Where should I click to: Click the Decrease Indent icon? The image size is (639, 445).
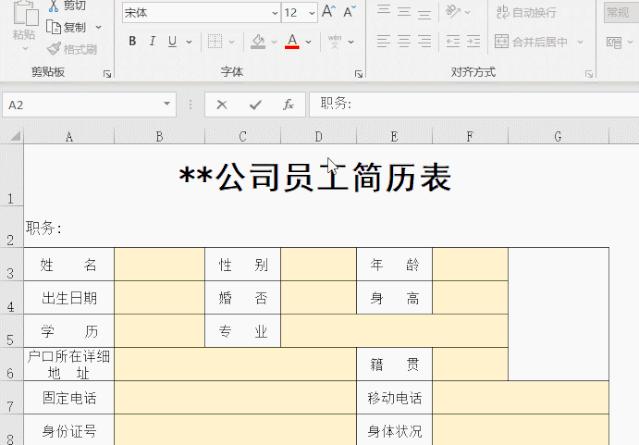[453, 41]
